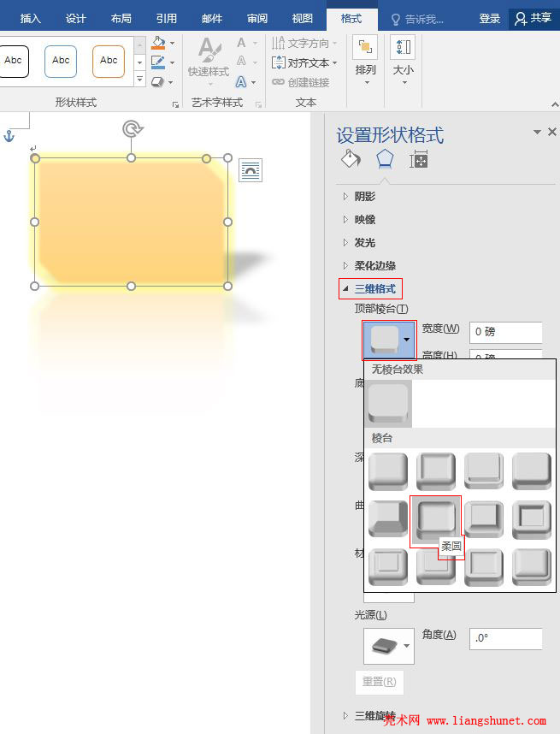
Task: Expand the 阴影 shadow section
Action: click(365, 196)
